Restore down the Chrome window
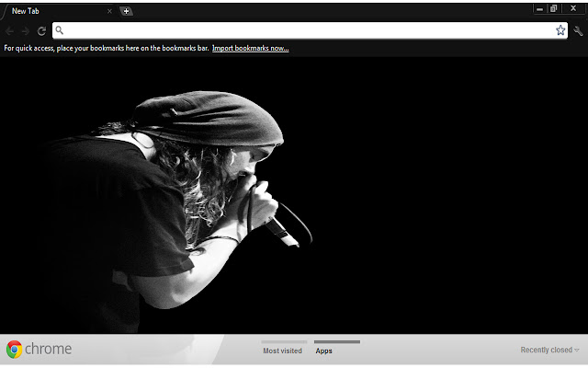Viewport: 588px width, 368px height. click(x=553, y=7)
